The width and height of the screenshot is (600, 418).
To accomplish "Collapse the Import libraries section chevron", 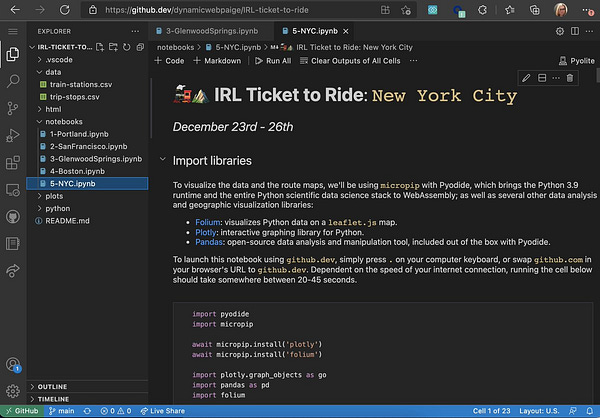I will tap(163, 159).
